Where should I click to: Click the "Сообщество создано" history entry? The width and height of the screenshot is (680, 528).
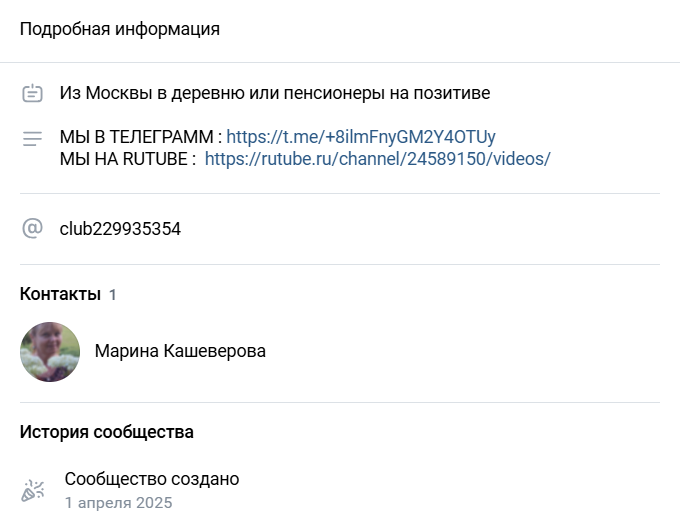click(152, 479)
